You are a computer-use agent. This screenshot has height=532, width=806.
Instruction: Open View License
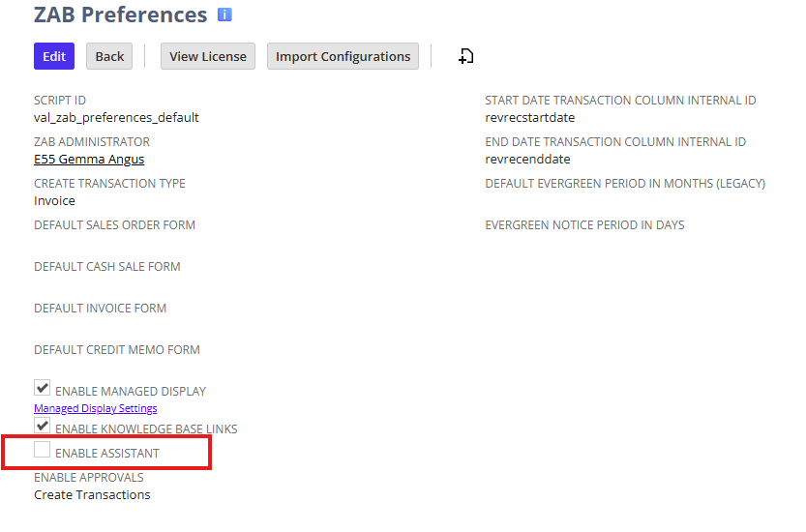click(208, 56)
